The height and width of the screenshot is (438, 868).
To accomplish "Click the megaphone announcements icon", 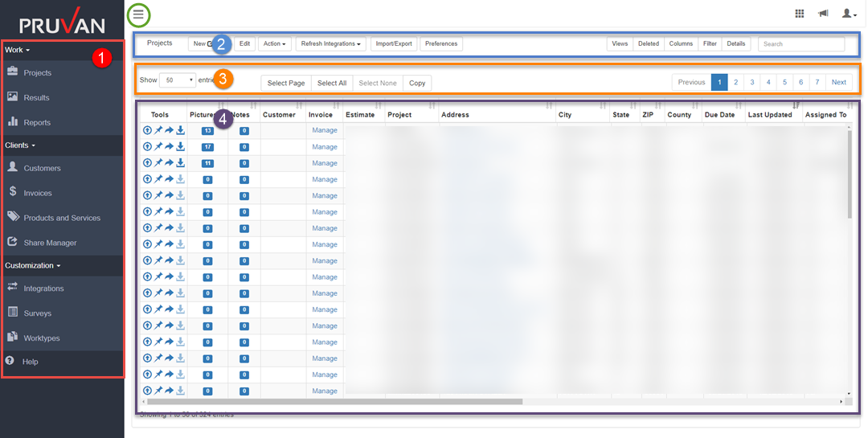I will (x=823, y=14).
